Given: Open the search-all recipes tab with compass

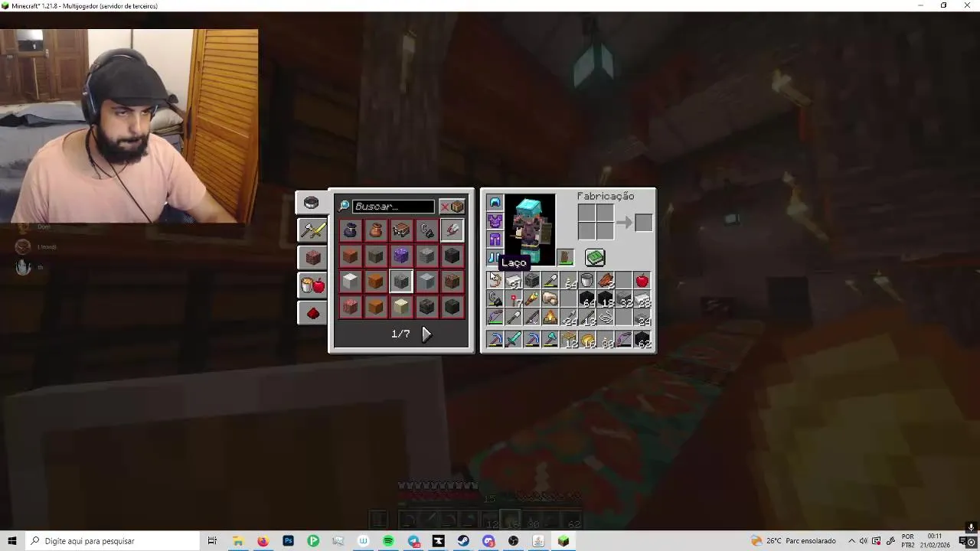Looking at the screenshot, I should (x=311, y=203).
